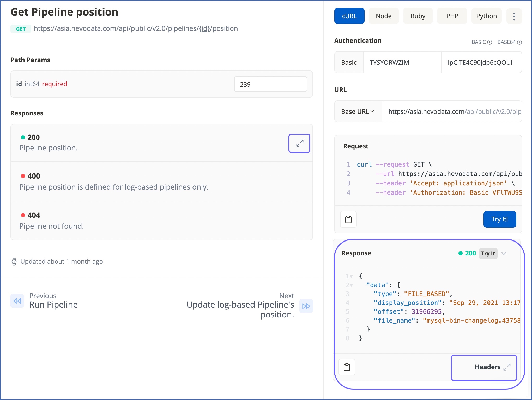Copy the response body to clipboard
This screenshot has width=532, height=400.
tap(347, 367)
